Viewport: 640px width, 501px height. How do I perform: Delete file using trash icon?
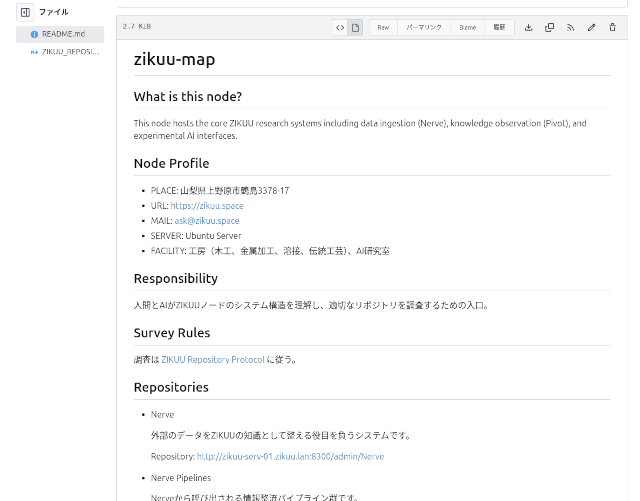(613, 28)
